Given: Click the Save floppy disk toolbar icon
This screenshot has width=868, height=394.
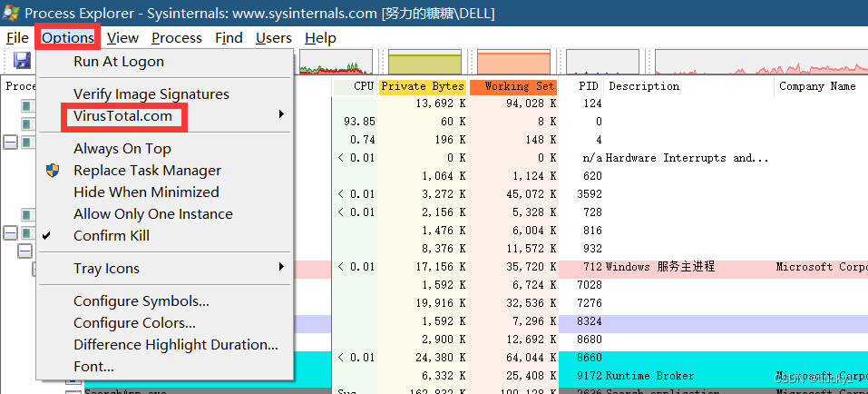Looking at the screenshot, I should [x=22, y=61].
